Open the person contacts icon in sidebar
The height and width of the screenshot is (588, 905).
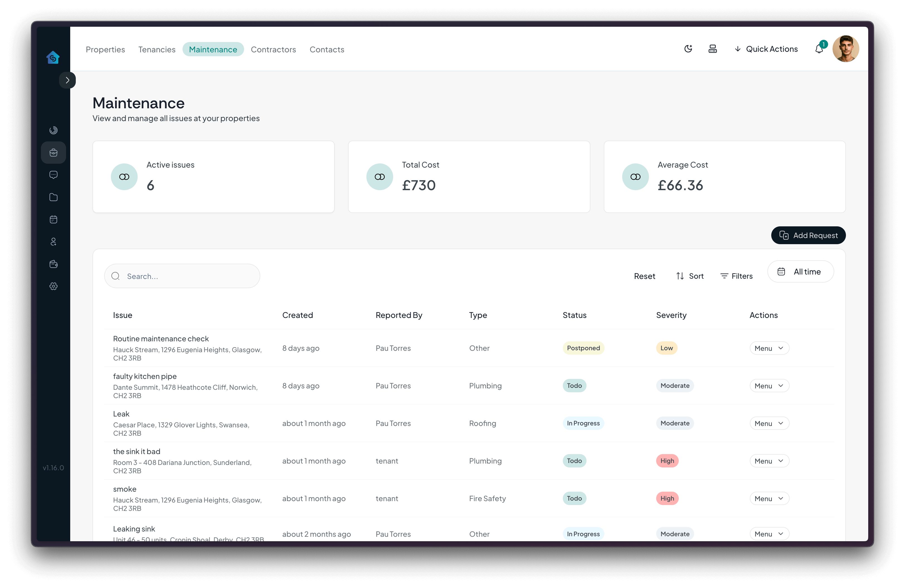(x=53, y=242)
